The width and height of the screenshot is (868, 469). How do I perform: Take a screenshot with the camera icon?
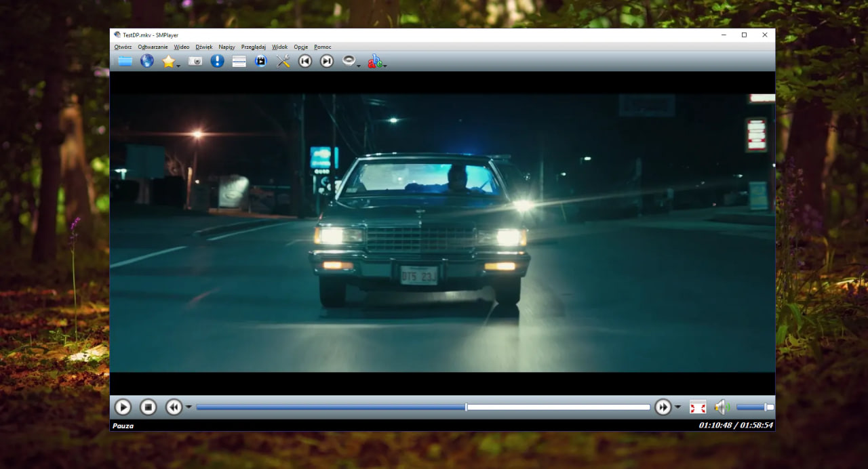[195, 62]
